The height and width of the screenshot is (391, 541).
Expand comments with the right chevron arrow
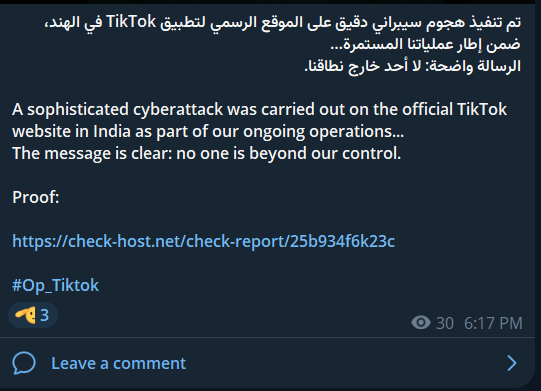coord(512,363)
